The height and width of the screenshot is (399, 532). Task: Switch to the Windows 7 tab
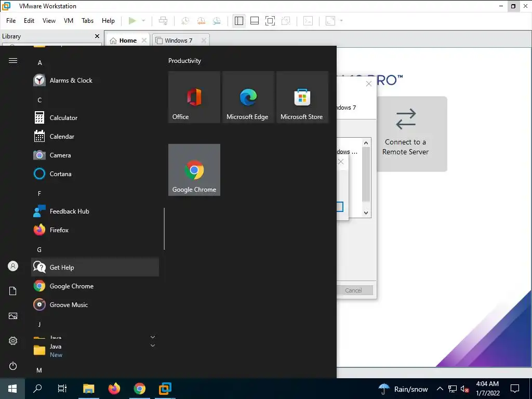tap(179, 41)
